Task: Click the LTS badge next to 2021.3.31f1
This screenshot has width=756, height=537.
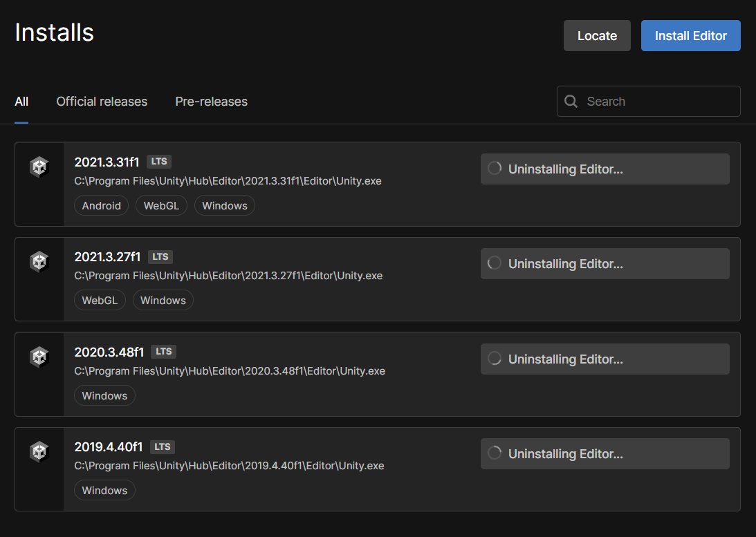Action: (159, 162)
